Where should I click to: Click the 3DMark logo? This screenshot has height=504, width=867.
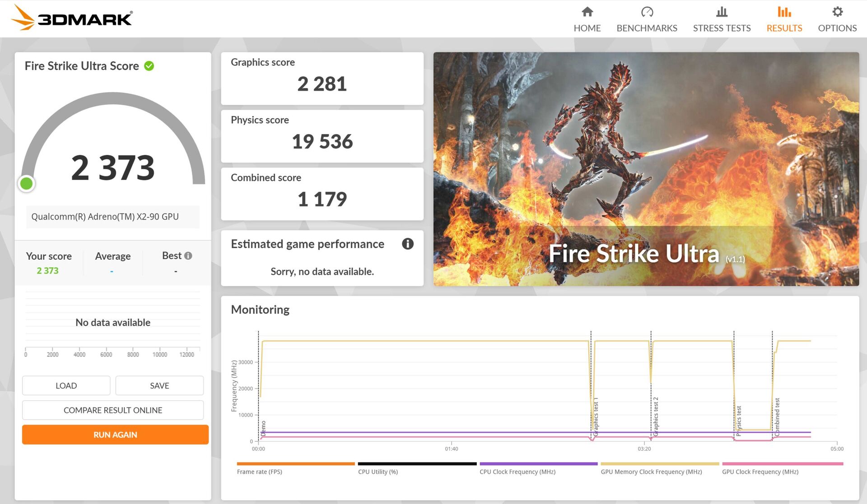coord(72,18)
